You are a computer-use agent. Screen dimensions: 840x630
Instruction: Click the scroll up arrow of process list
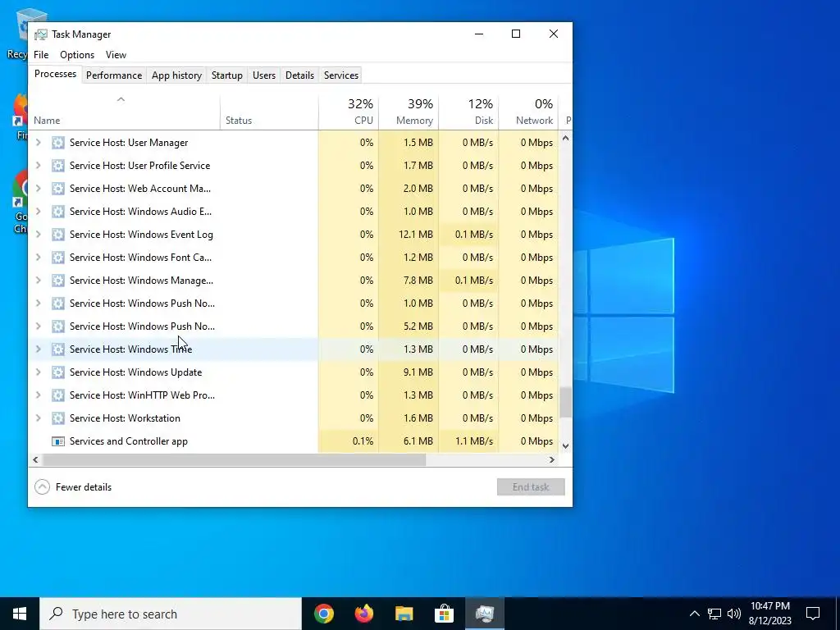565,138
